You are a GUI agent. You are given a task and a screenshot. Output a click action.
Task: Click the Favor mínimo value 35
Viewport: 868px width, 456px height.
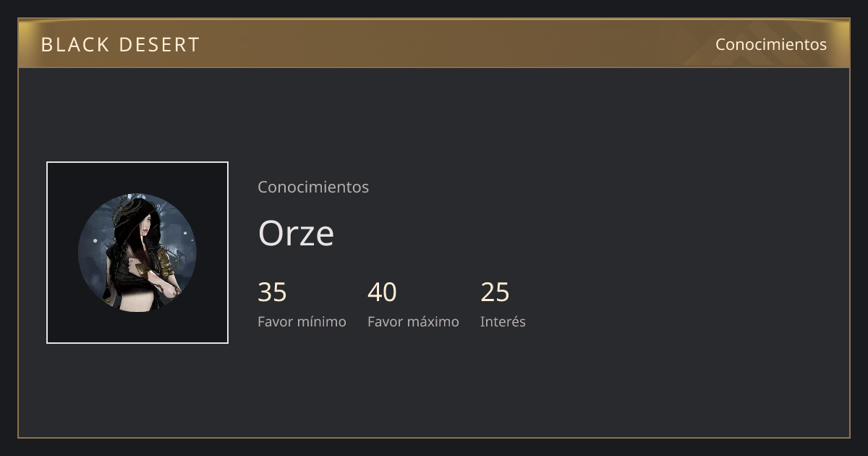point(272,292)
